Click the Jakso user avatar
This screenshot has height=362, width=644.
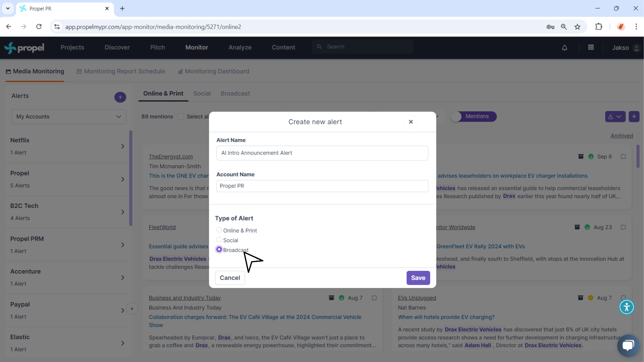(x=636, y=48)
